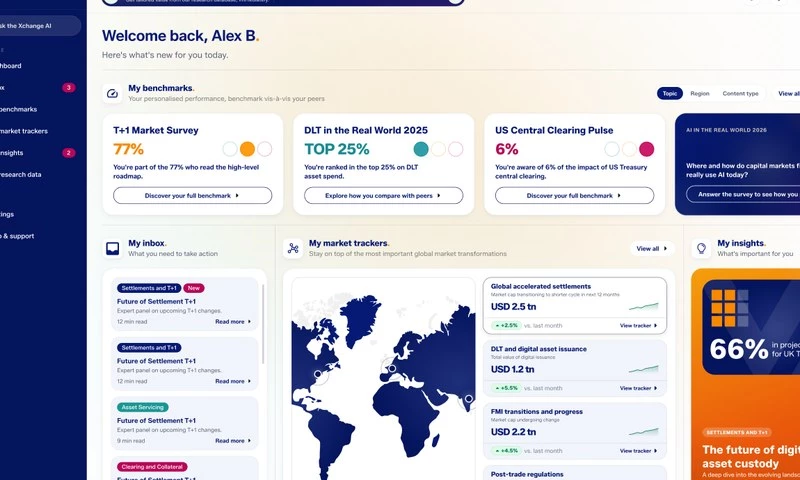Click the Asset Servicing tag
Viewport: 800px width, 480px height.
pyautogui.click(x=143, y=408)
